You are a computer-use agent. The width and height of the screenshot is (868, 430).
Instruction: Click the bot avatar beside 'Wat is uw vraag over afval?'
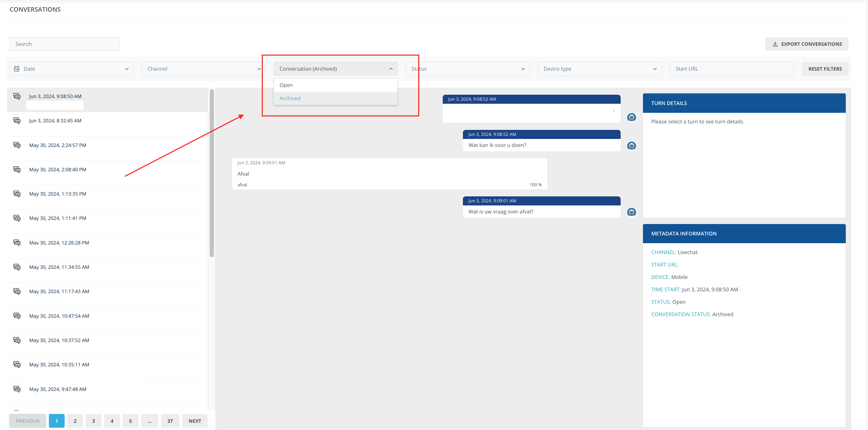click(631, 212)
